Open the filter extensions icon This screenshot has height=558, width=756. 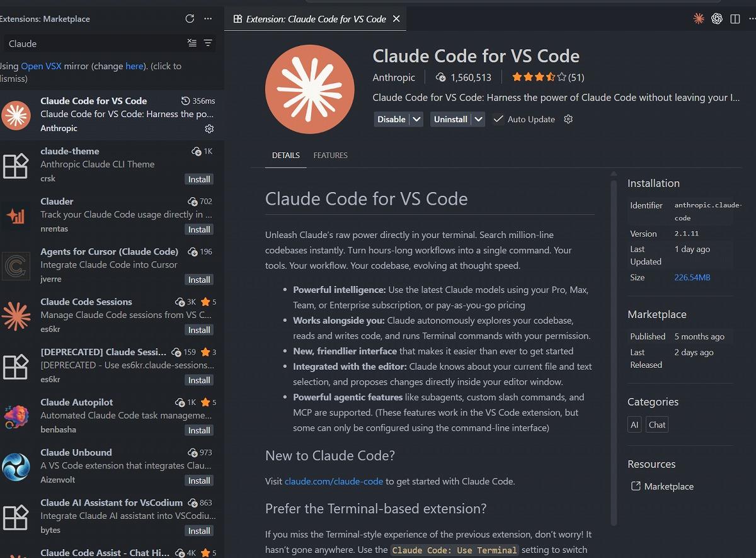click(208, 43)
